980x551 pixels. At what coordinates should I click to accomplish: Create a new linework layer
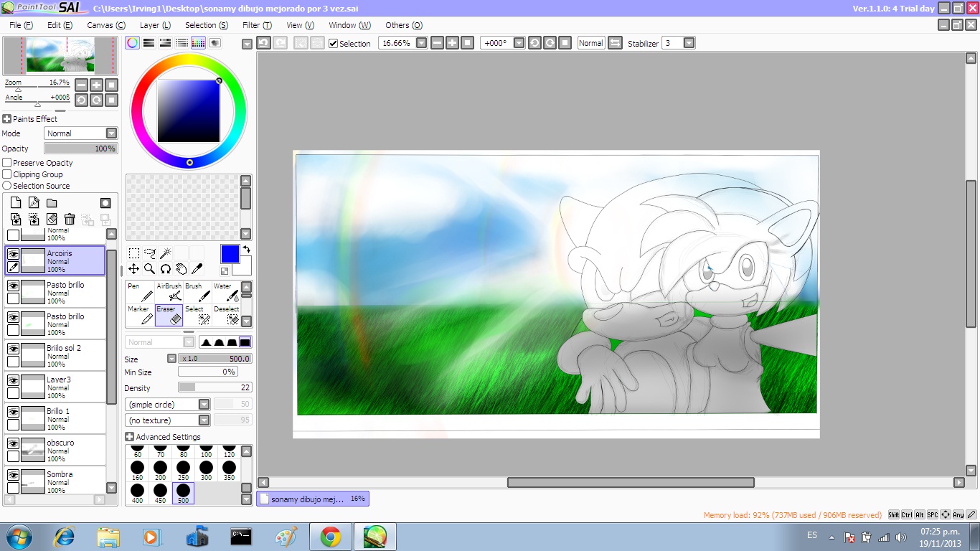(x=34, y=203)
